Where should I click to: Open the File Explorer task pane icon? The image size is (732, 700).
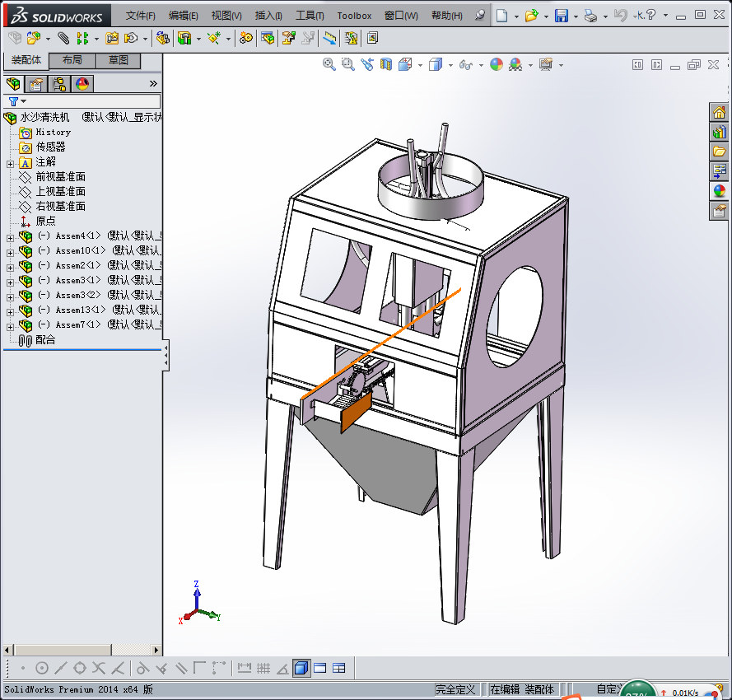click(720, 152)
